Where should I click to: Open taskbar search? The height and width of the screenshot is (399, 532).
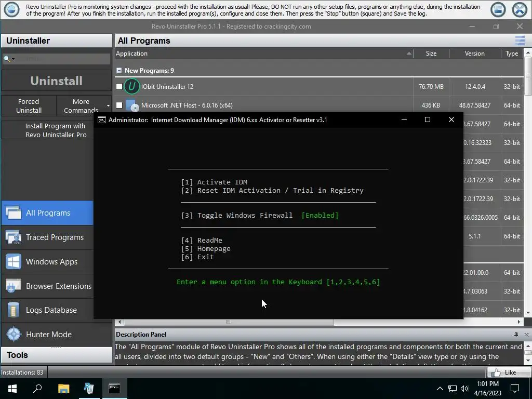tap(37, 388)
